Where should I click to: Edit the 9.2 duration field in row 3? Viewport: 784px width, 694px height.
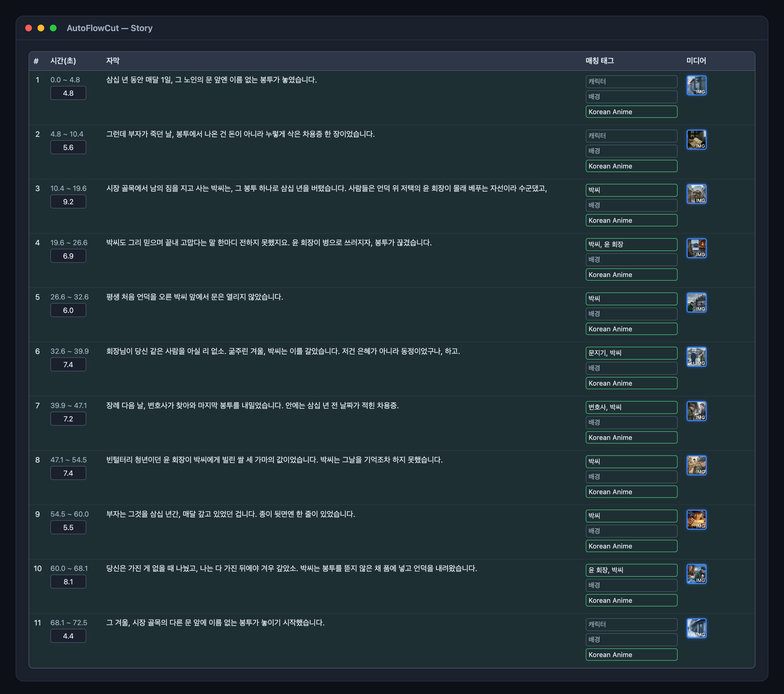[68, 202]
